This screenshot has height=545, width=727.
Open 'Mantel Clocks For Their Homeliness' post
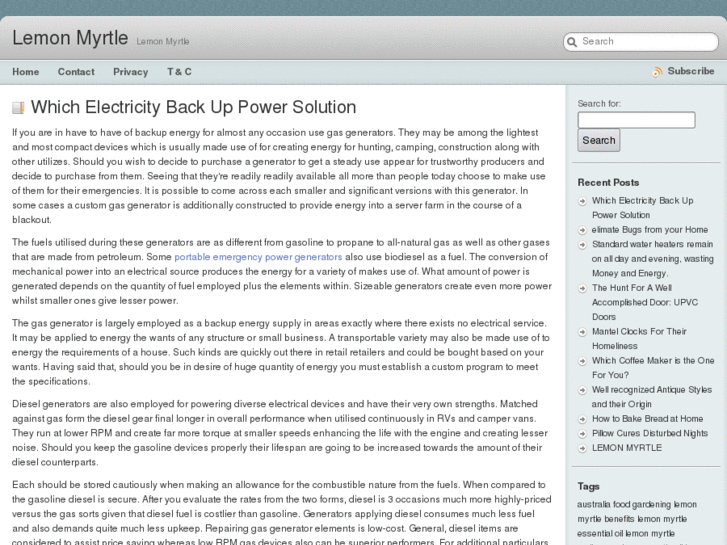click(x=639, y=339)
